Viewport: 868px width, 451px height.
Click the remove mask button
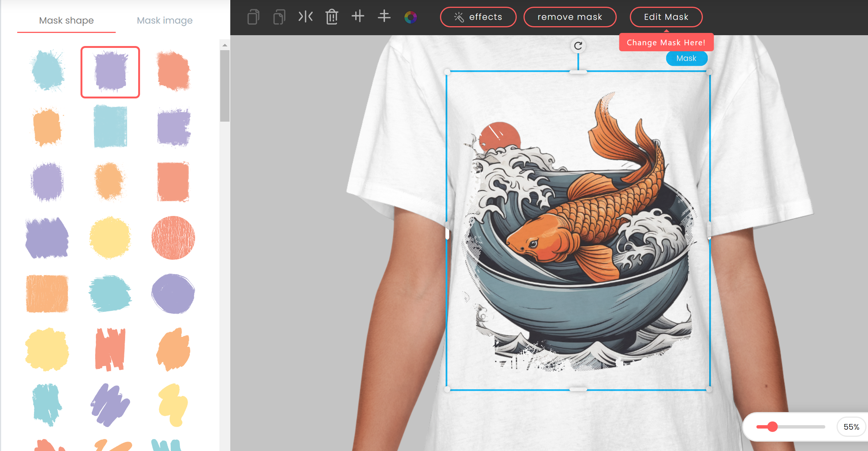[570, 17]
